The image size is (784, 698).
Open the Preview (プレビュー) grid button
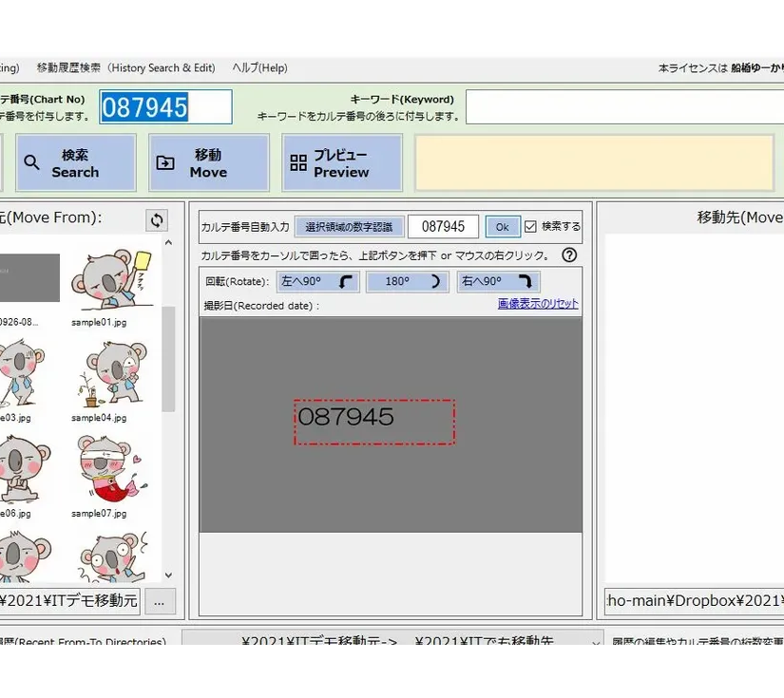tap(341, 163)
